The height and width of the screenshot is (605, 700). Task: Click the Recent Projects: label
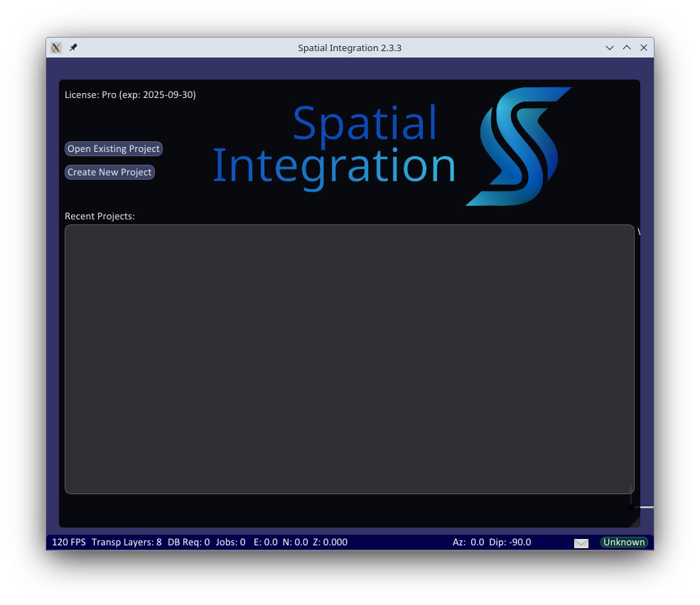tap(99, 216)
